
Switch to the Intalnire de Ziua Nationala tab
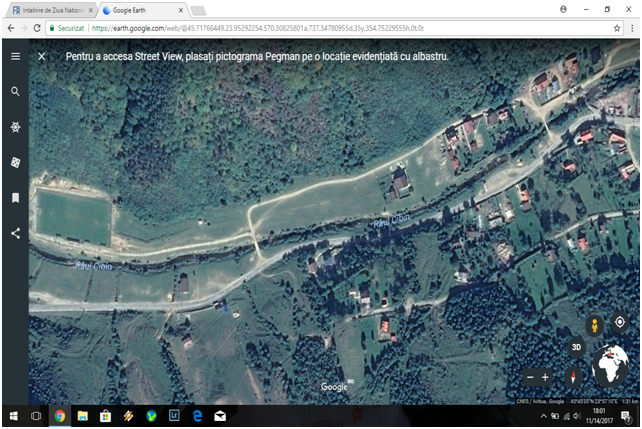point(50,9)
